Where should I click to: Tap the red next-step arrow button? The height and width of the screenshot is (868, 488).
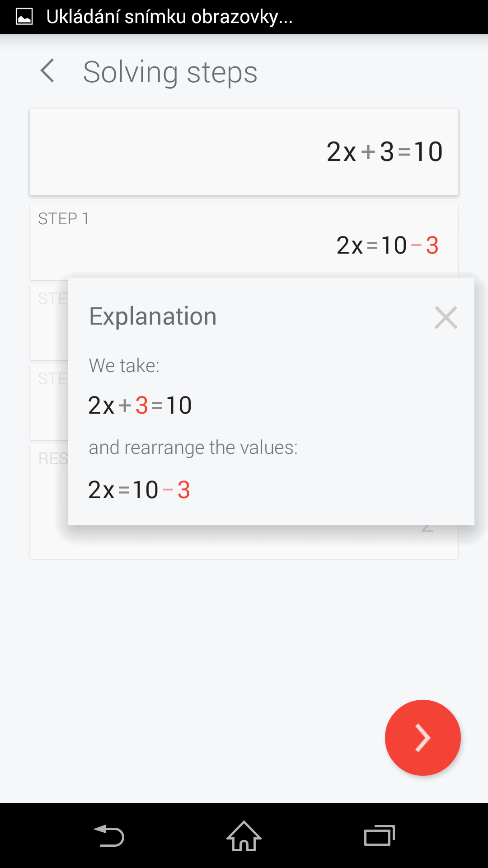pyautogui.click(x=422, y=737)
